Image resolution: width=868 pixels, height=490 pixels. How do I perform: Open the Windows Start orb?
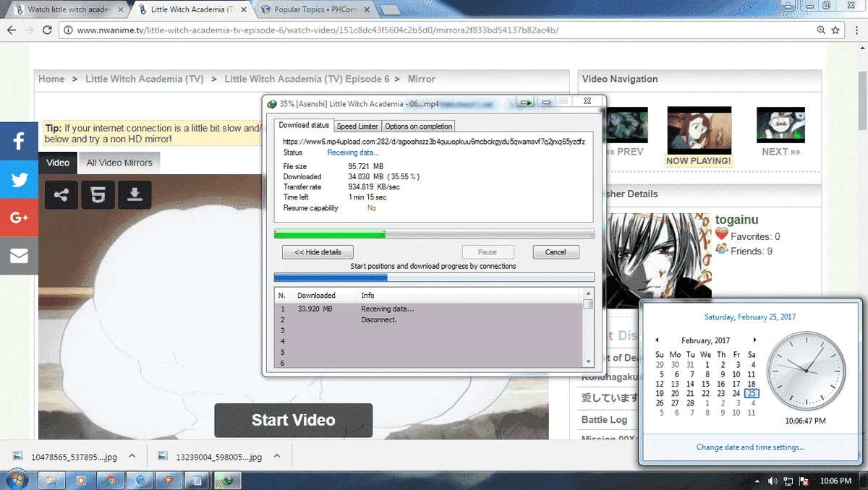coord(16,480)
